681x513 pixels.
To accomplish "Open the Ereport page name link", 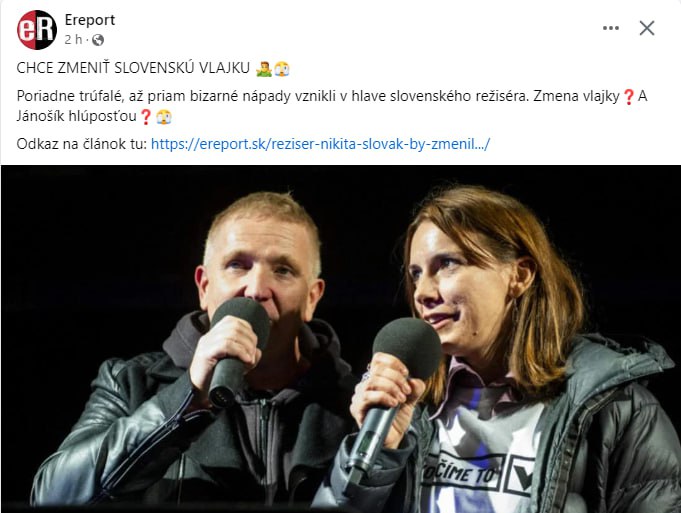I will pyautogui.click(x=90, y=20).
